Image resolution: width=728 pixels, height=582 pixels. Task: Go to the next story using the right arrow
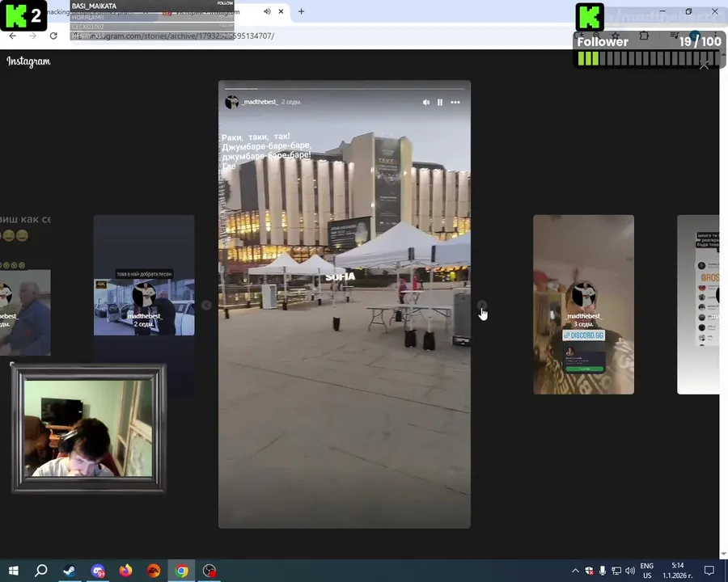[x=482, y=305]
